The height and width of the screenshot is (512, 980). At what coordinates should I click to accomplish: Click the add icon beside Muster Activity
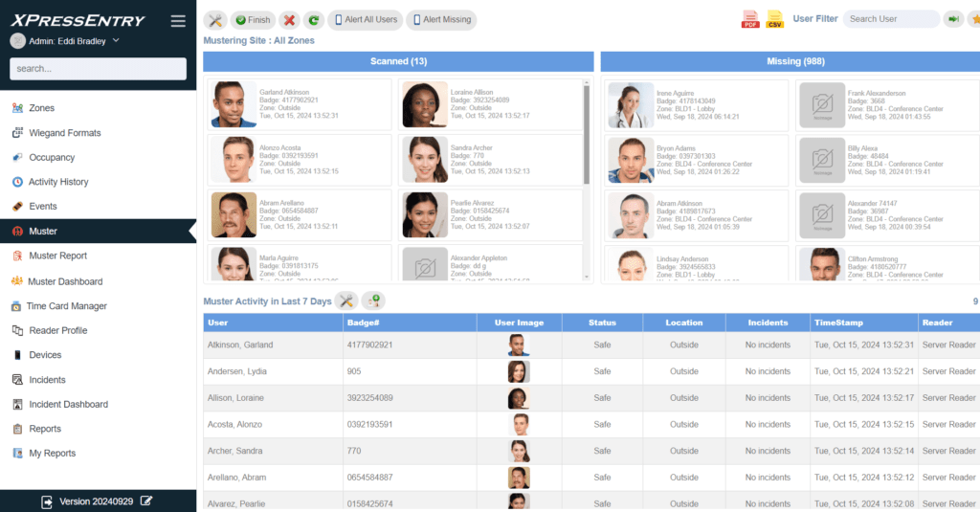(x=373, y=301)
